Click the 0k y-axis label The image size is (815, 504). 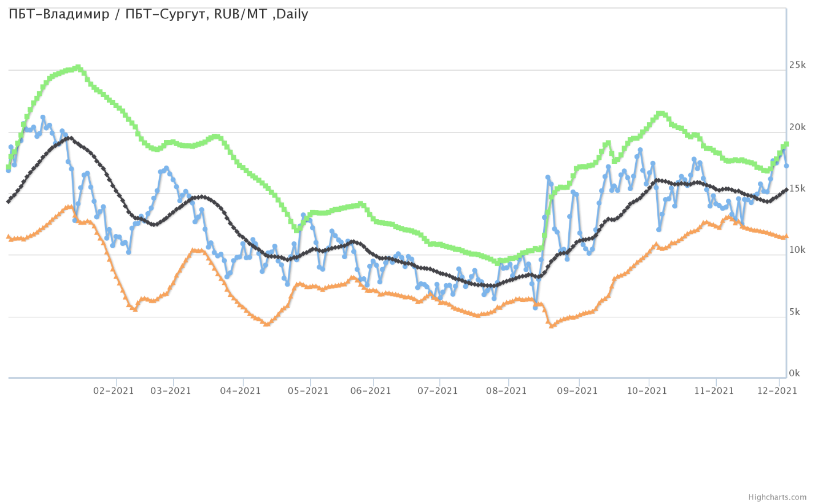(794, 373)
